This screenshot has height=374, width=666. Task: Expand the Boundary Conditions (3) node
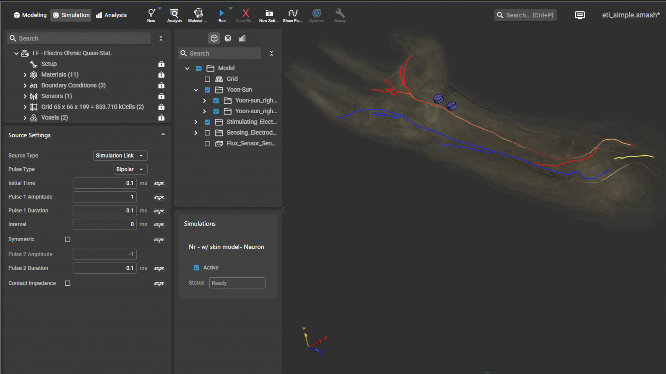pos(25,85)
